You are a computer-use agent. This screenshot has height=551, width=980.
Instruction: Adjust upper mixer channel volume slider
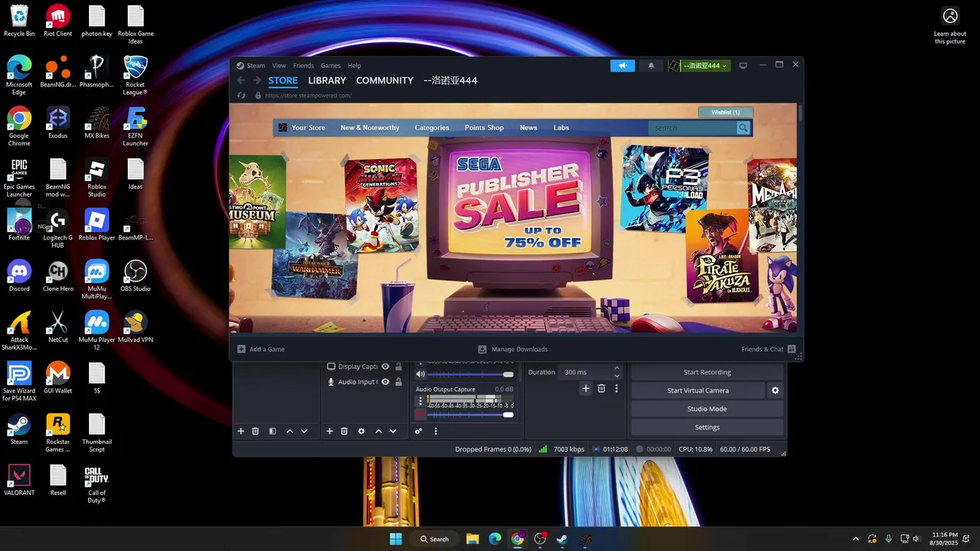[470, 374]
